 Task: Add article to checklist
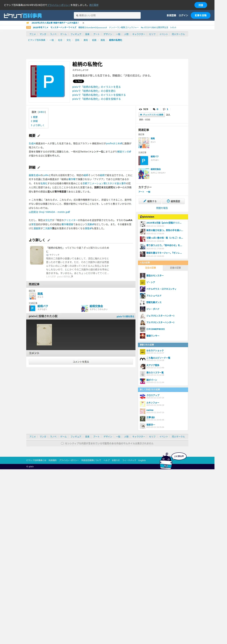point(152,115)
